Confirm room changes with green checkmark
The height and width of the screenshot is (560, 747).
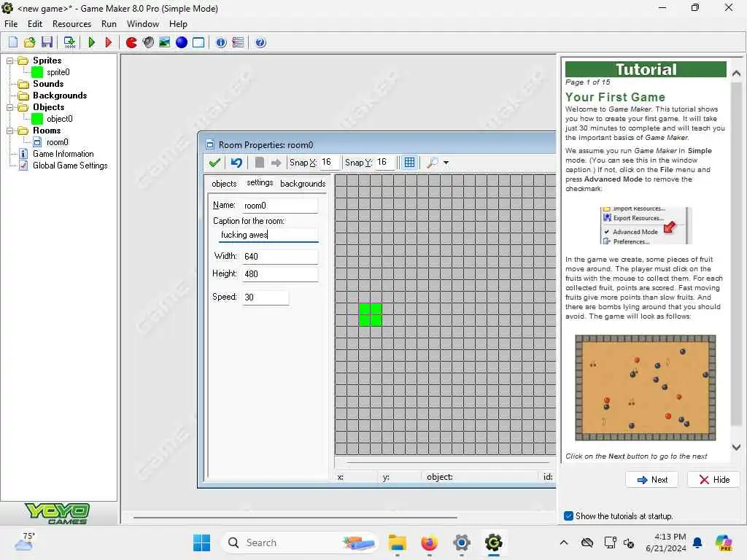214,163
